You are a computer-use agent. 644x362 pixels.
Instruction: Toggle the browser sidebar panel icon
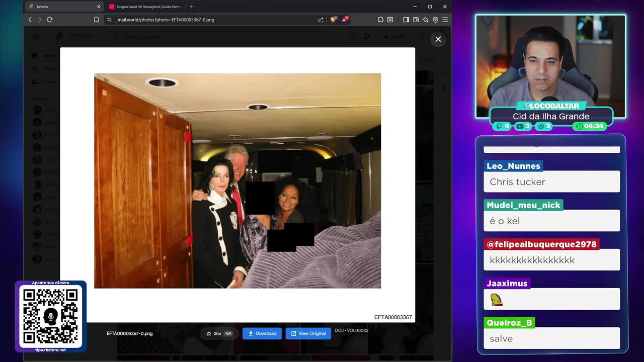pyautogui.click(x=406, y=20)
